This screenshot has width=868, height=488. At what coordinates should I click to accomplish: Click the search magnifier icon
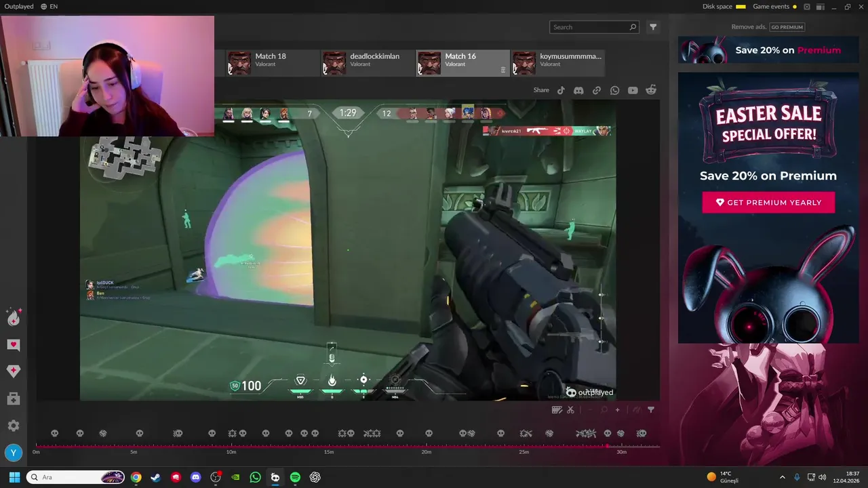point(633,27)
